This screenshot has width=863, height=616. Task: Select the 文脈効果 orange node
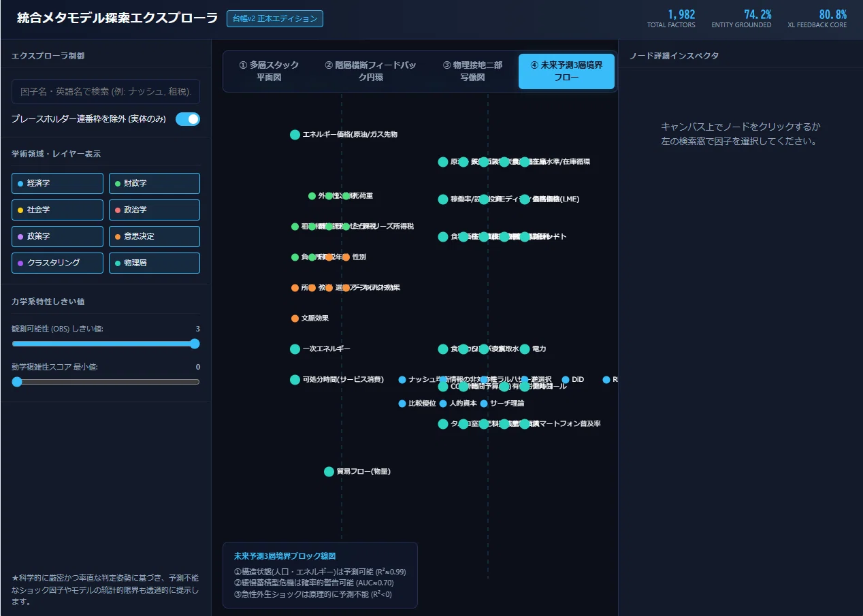pyautogui.click(x=295, y=319)
